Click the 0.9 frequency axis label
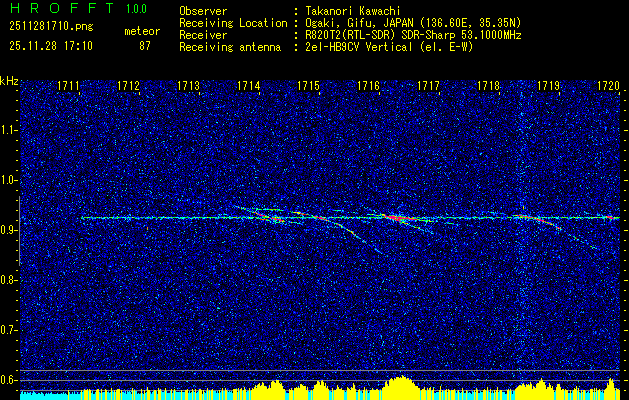The height and width of the screenshot is (400, 629). (8, 230)
